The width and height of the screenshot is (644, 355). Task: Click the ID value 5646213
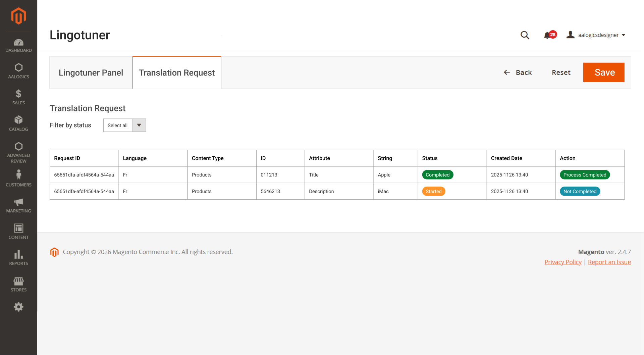coord(270,191)
